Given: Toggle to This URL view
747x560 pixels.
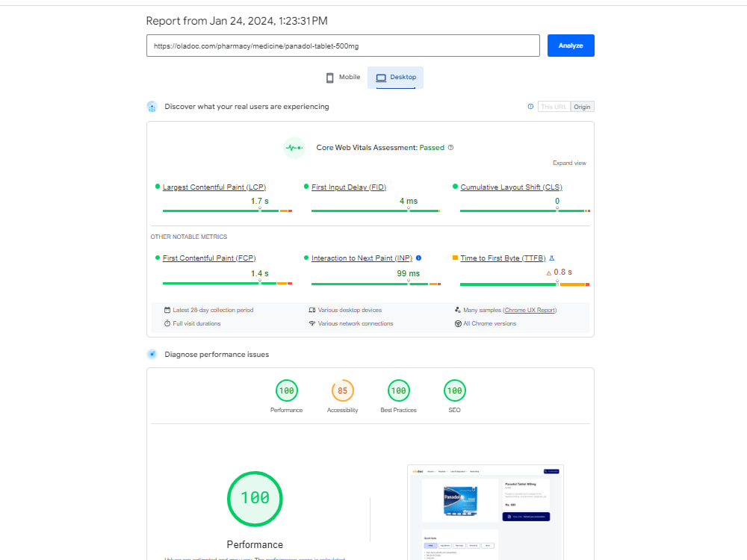Looking at the screenshot, I should [x=554, y=107].
